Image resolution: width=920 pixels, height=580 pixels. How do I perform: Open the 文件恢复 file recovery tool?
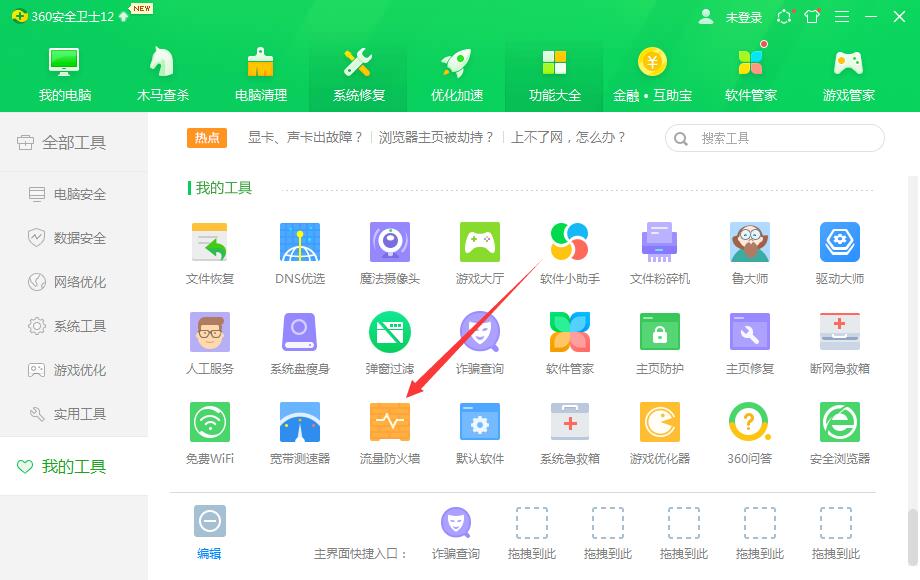coord(209,252)
